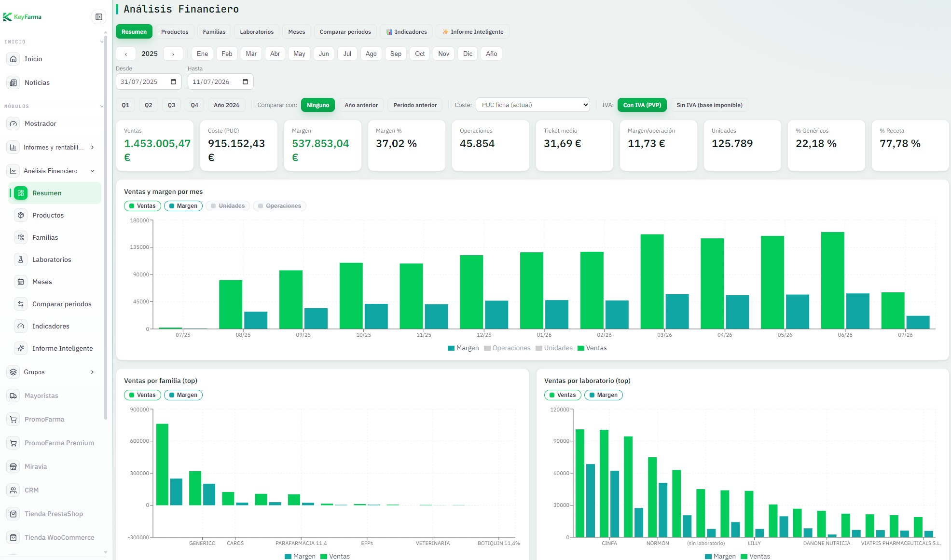Click the Margen legend swatch under monthly chart
The height and width of the screenshot is (560, 951).
pyautogui.click(x=451, y=348)
